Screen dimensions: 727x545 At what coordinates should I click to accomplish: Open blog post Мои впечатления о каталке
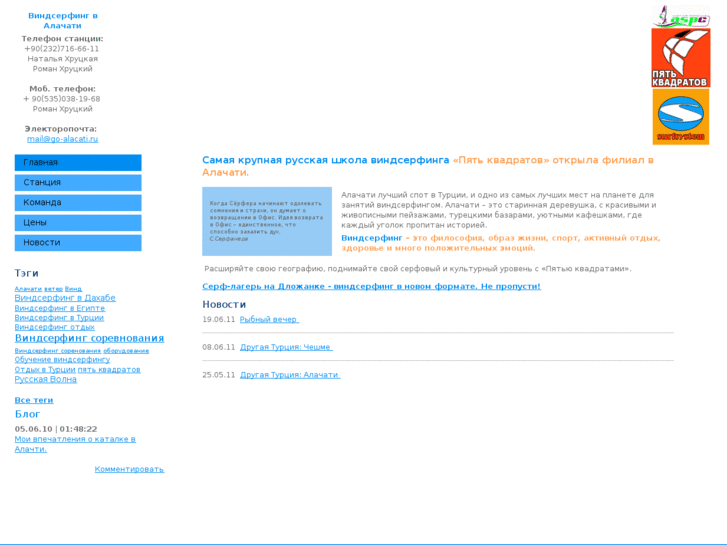pyautogui.click(x=75, y=444)
